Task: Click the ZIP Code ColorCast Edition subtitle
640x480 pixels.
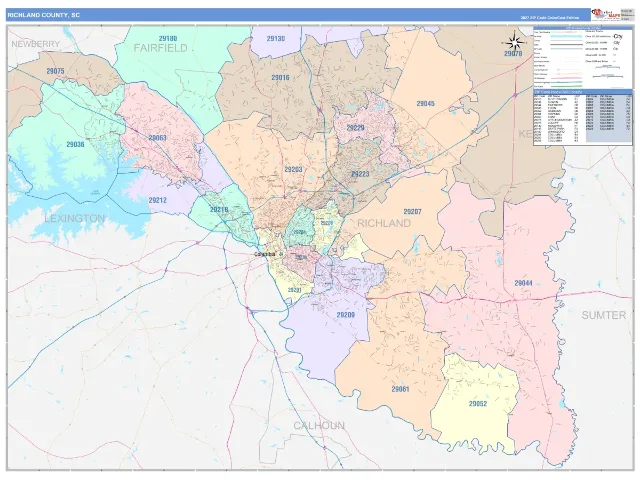Action: click(549, 18)
